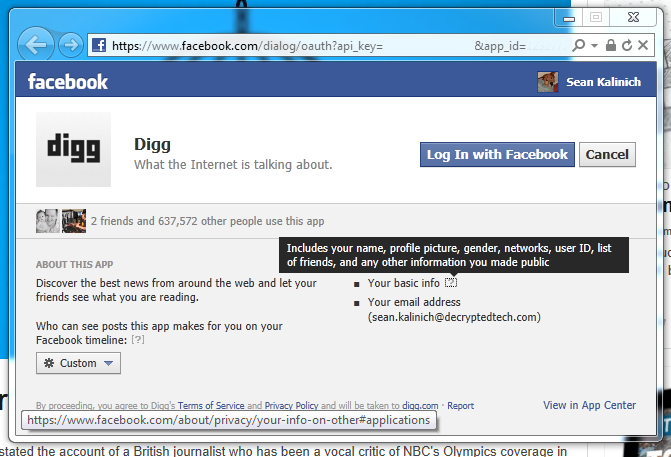Click the email address sean.kalinich@decryptedtech.com

coord(454,317)
